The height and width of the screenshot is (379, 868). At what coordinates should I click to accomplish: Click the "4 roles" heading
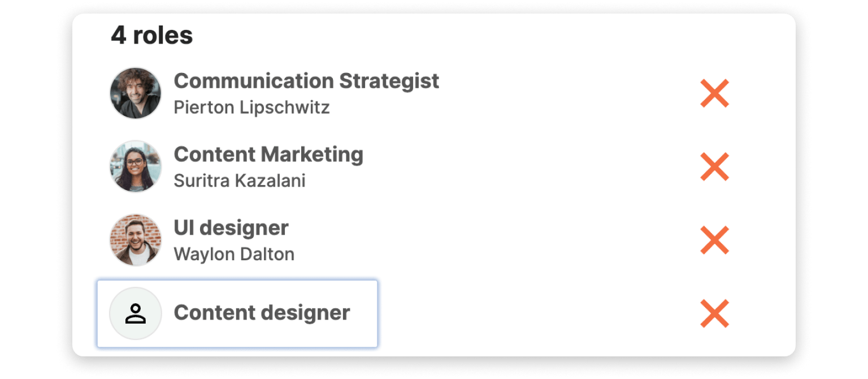[x=151, y=36]
